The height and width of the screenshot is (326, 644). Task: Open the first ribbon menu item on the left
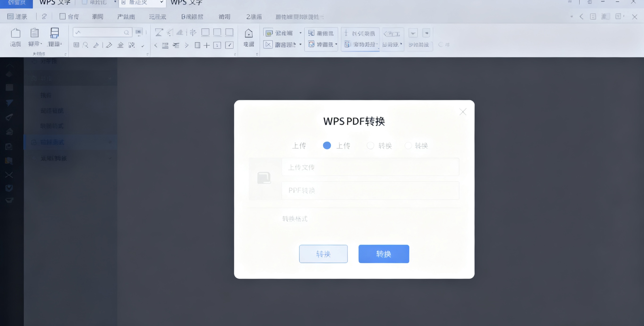coord(17,17)
